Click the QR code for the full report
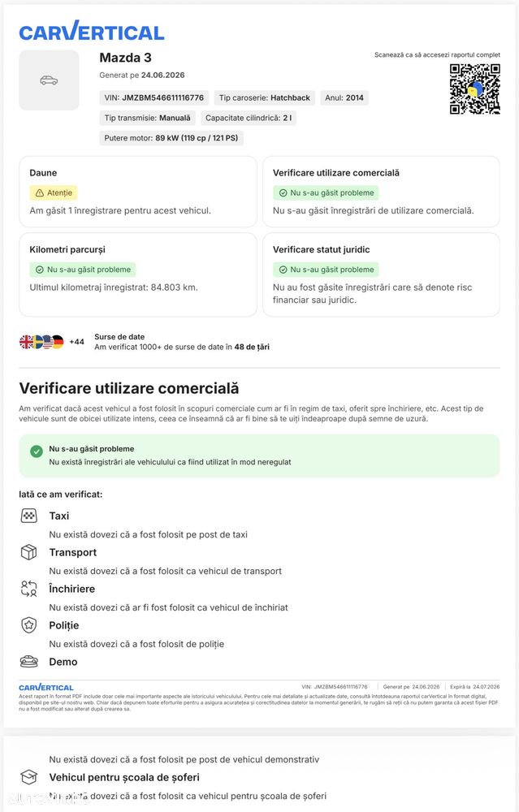519x812 pixels. click(474, 89)
